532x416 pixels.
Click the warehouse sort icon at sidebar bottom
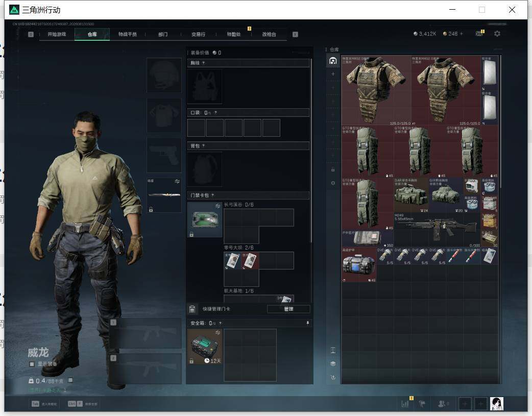point(333,377)
